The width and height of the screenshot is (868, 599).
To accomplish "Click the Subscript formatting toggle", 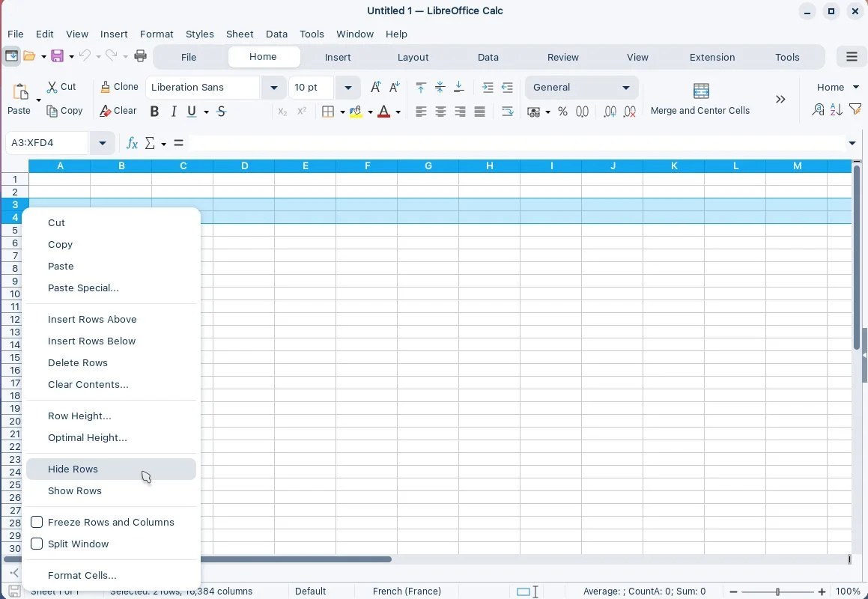I will click(x=282, y=112).
